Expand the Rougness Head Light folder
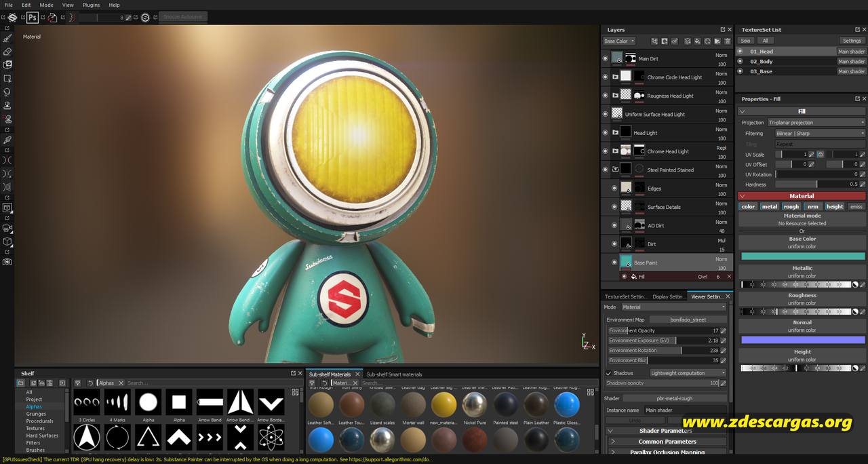The image size is (868, 464). pos(615,96)
